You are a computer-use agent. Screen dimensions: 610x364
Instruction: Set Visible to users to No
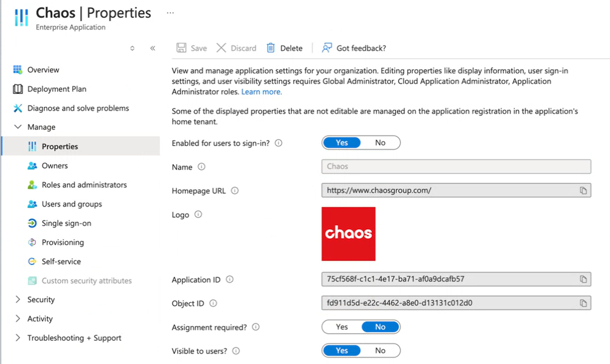click(380, 351)
